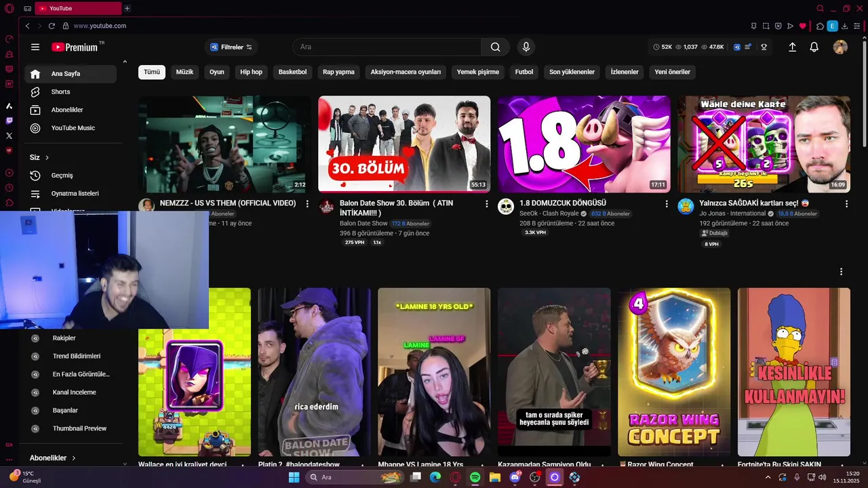Select the Aksiyon-macera oyunları chip
Image resolution: width=868 pixels, height=488 pixels.
[406, 72]
